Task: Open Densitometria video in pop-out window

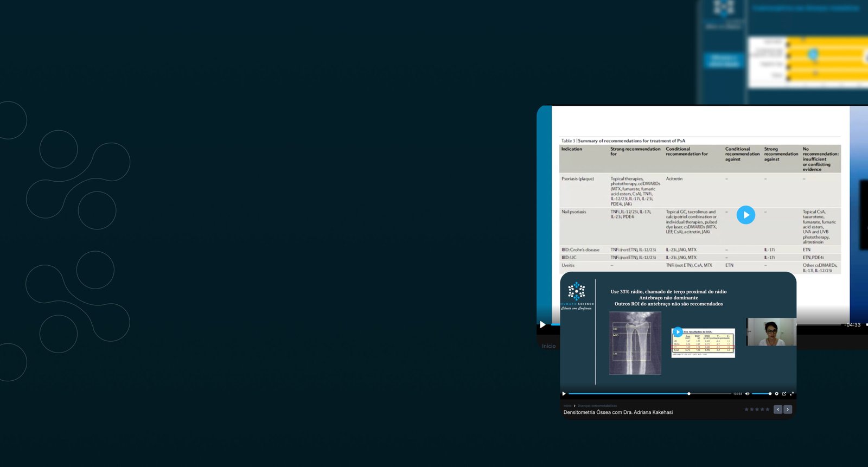Action: click(x=784, y=394)
